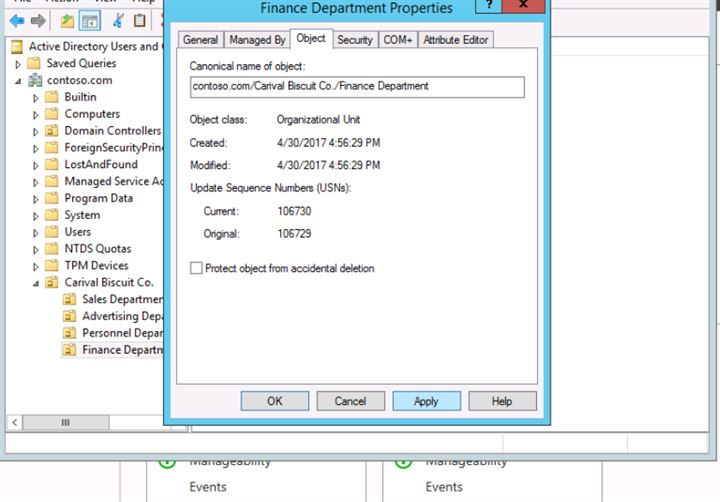Collapse the Carival Biscuit Co. node
Screen dimensions: 720x502
(36, 283)
